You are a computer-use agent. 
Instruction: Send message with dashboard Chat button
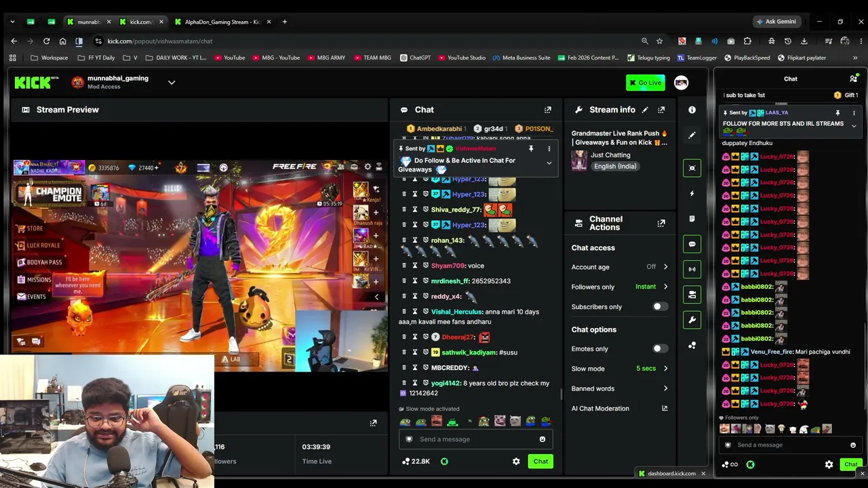click(540, 462)
